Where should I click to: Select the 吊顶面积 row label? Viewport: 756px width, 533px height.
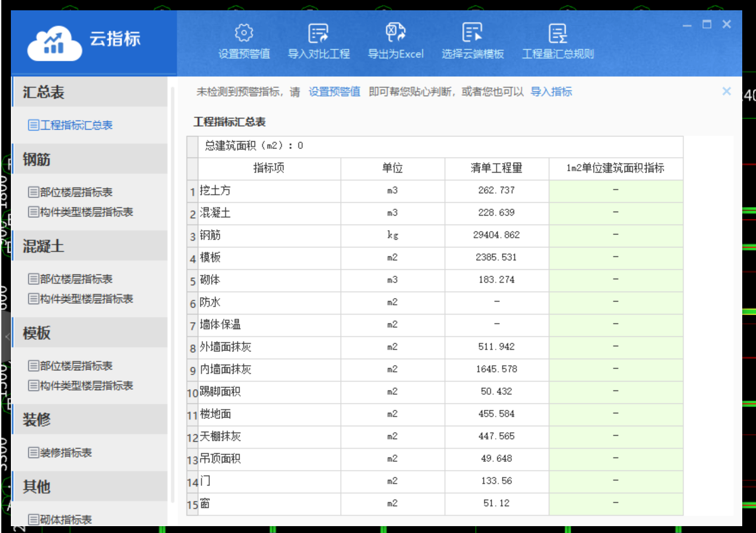coord(220,458)
